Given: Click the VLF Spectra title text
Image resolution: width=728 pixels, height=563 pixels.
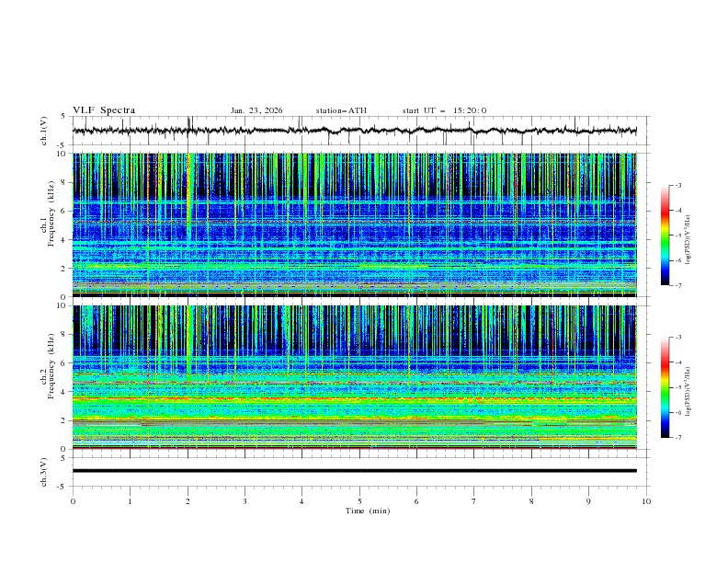Looking at the screenshot, I should [104, 110].
